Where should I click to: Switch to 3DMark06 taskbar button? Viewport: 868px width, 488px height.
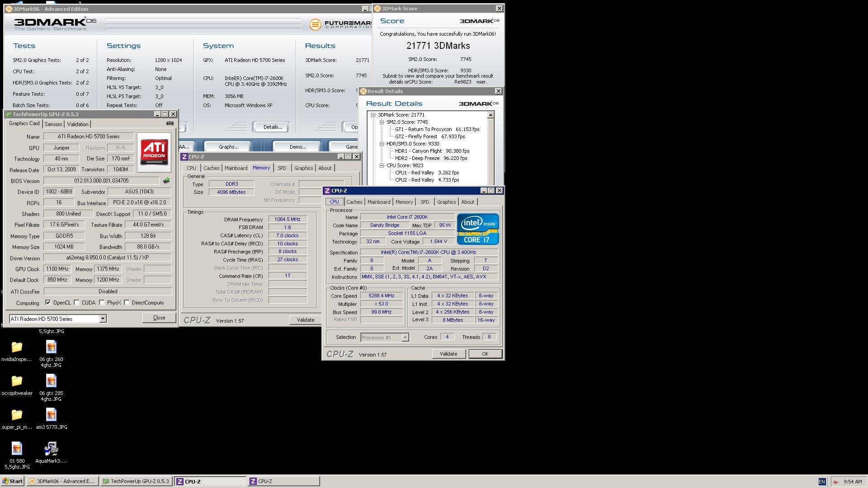pyautogui.click(x=62, y=481)
